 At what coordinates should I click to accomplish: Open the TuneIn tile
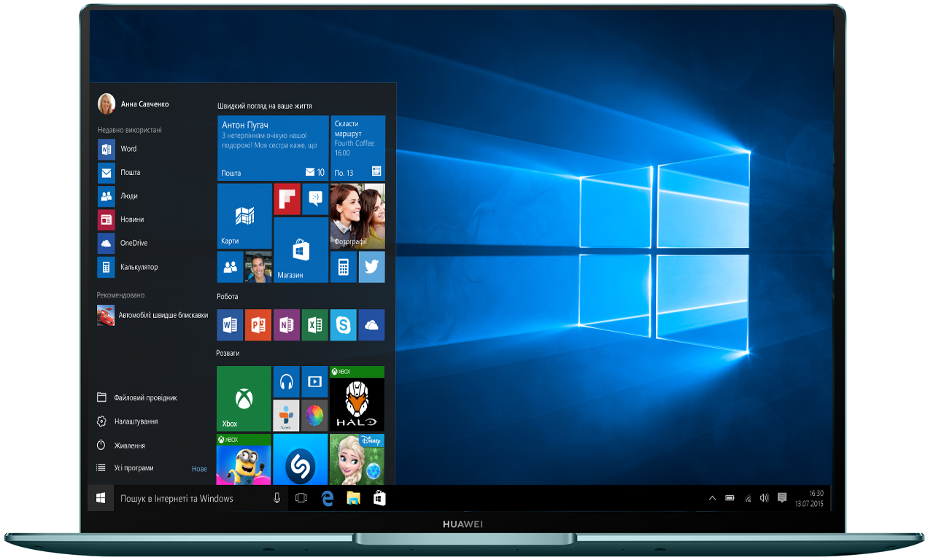click(286, 415)
